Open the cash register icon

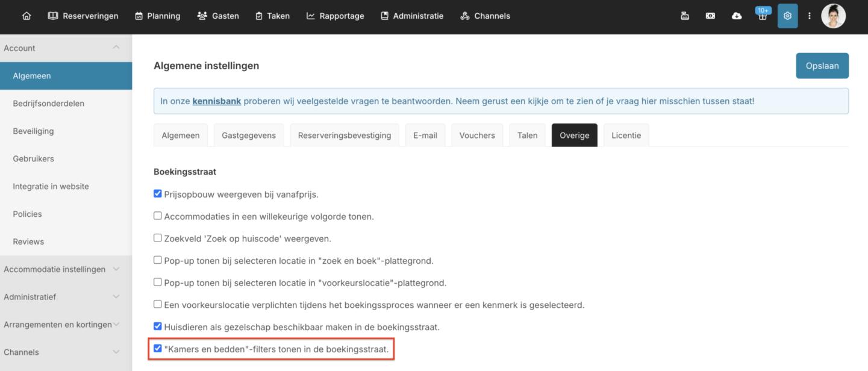685,16
